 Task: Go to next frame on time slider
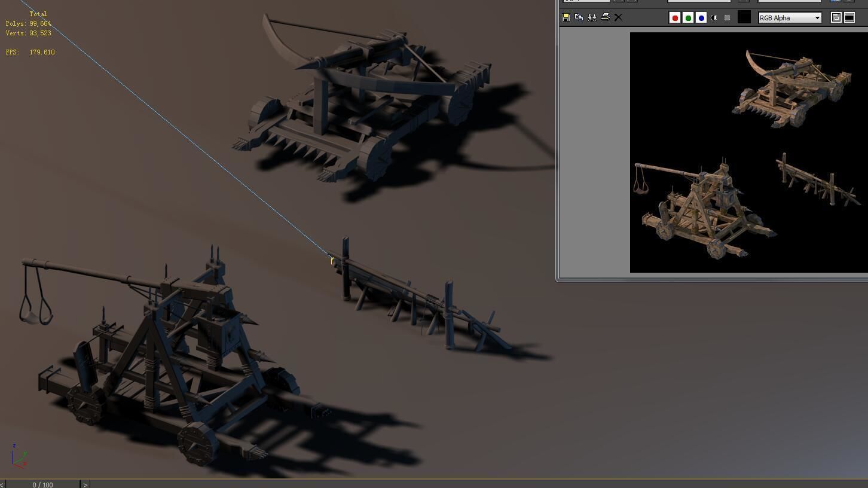click(85, 484)
